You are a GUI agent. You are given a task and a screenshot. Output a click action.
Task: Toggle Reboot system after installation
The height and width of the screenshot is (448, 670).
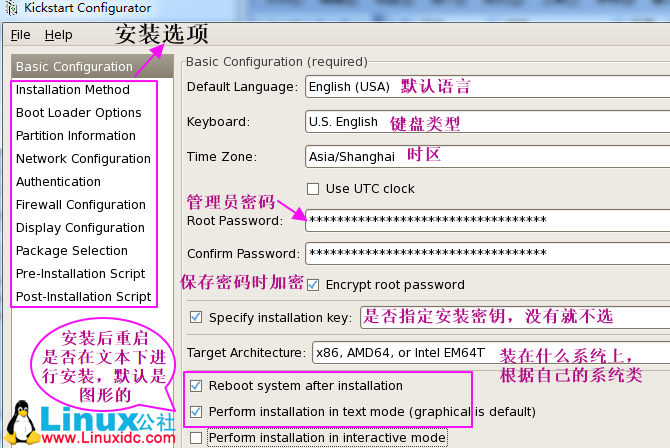[196, 386]
